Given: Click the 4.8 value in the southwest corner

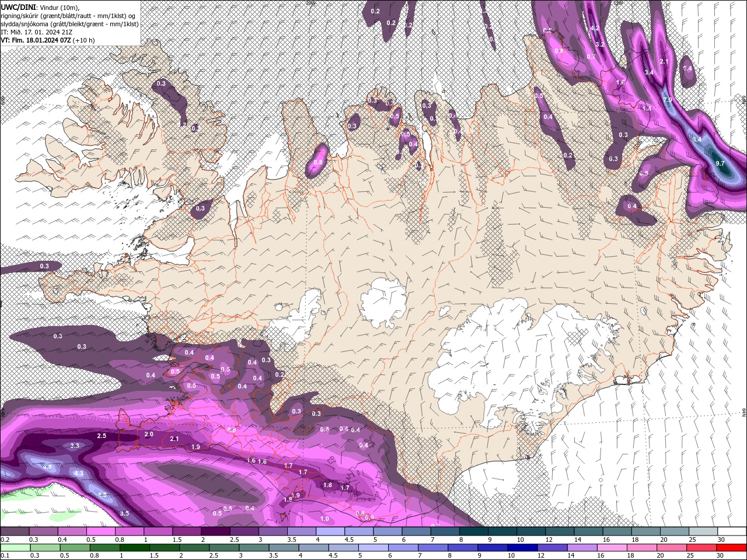Looking at the screenshot, I should 47,467.
